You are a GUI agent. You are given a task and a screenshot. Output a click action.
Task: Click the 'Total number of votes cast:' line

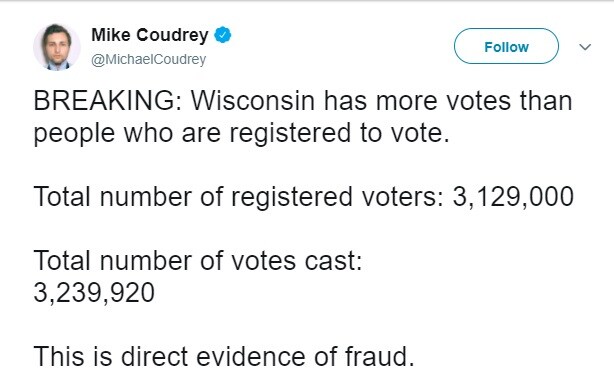[198, 261]
